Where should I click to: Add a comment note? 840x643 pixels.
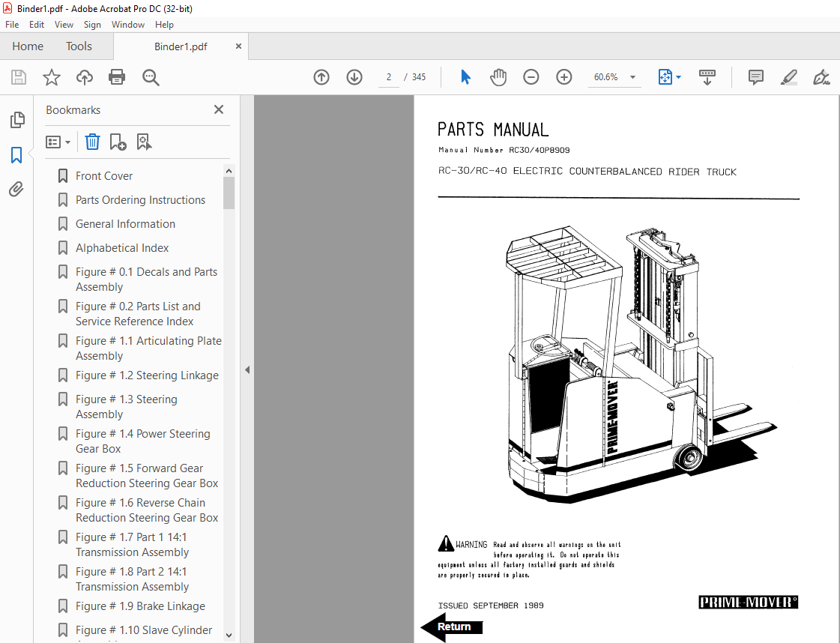(x=756, y=77)
